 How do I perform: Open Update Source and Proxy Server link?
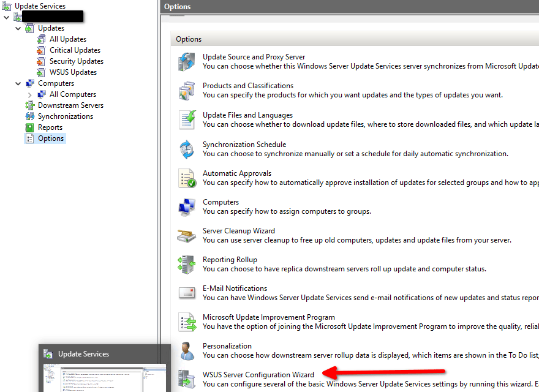click(254, 57)
